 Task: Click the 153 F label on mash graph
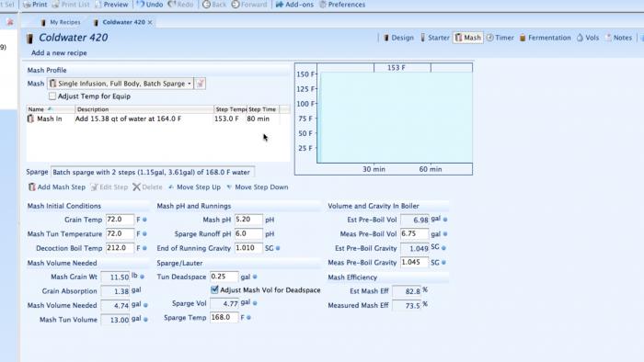pos(396,68)
